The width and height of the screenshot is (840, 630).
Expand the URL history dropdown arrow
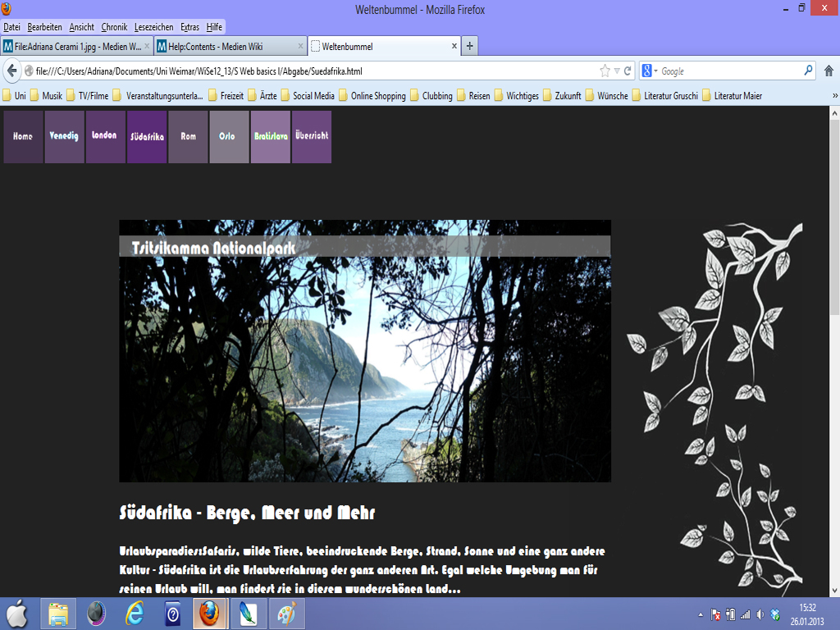(617, 71)
